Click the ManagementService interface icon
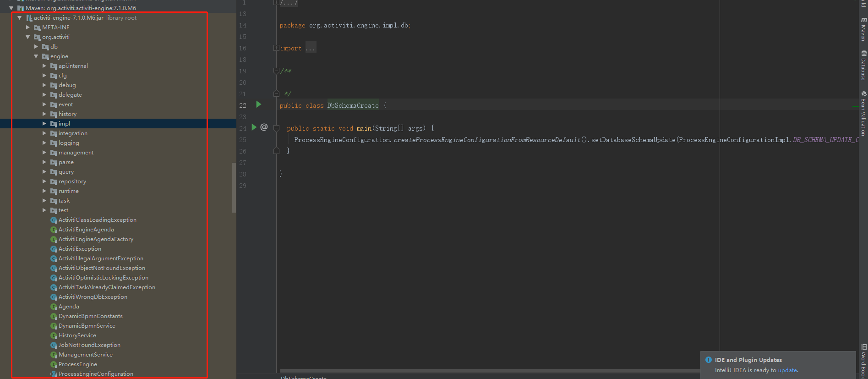The width and height of the screenshot is (868, 379). pos(54,355)
